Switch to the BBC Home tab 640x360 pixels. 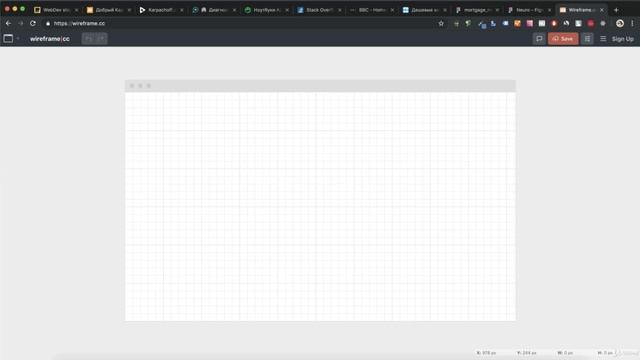tap(371, 10)
